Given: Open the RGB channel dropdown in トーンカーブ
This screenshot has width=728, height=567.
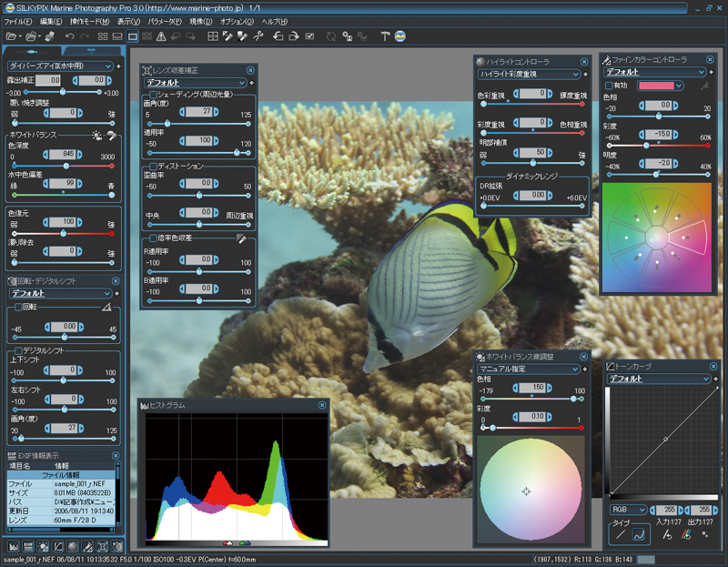Looking at the screenshot, I should [628, 510].
